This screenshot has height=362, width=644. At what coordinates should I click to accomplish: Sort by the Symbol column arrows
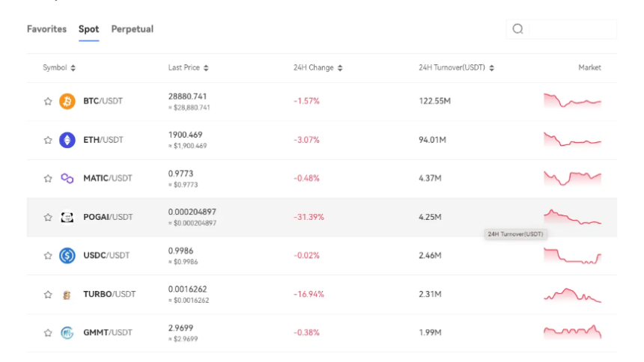coord(73,68)
